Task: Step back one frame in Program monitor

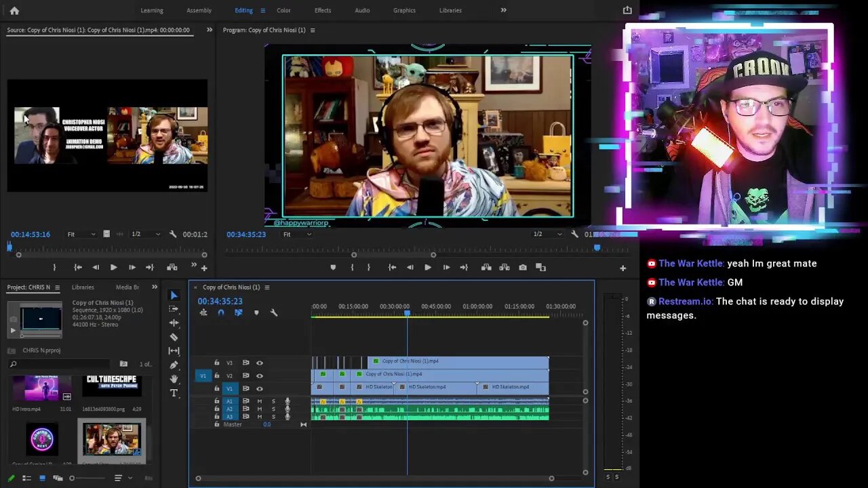Action: pyautogui.click(x=410, y=268)
